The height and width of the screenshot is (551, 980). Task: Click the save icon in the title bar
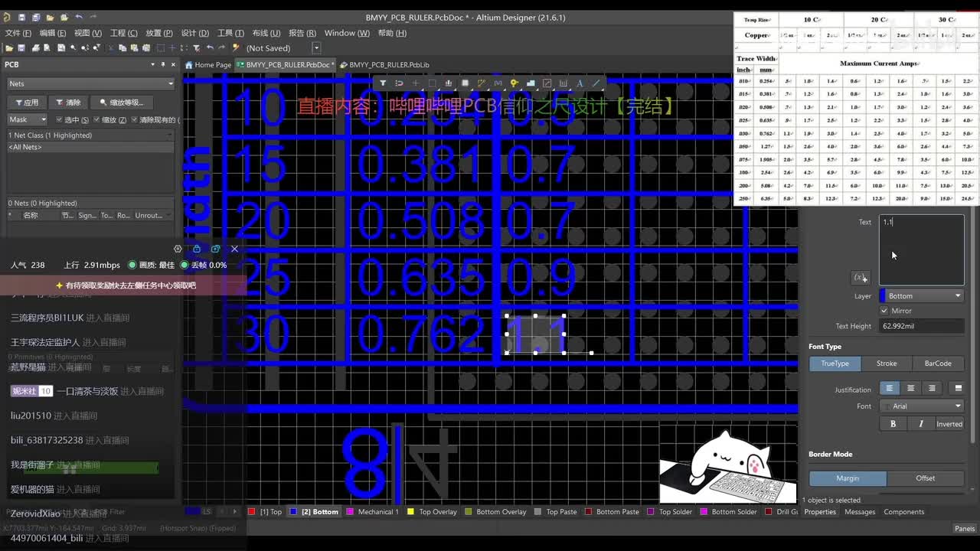[x=21, y=17]
